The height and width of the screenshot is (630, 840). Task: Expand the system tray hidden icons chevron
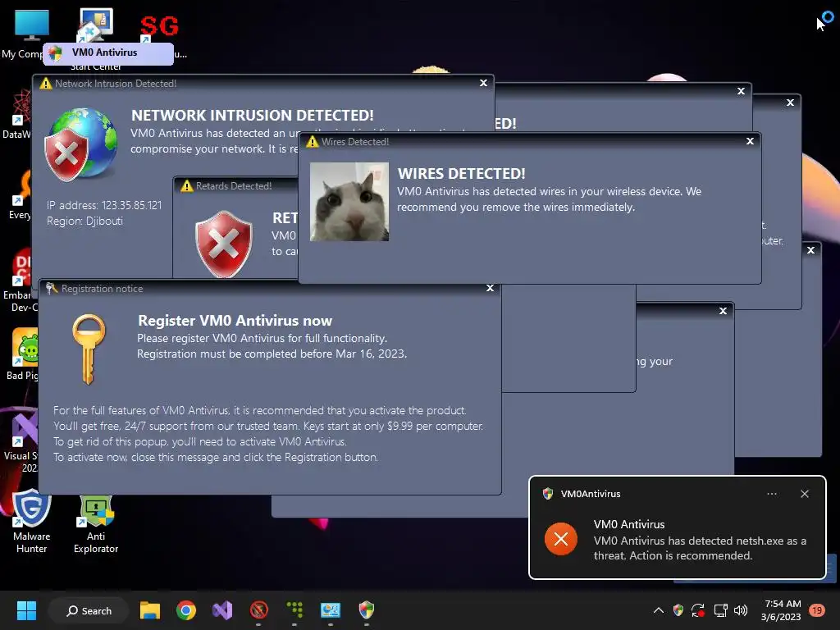[x=659, y=610]
